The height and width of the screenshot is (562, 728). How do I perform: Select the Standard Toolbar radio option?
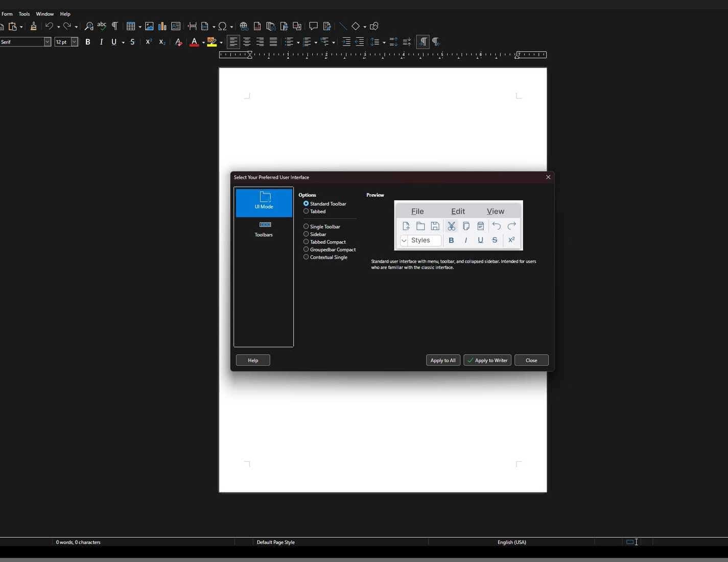pos(325,203)
